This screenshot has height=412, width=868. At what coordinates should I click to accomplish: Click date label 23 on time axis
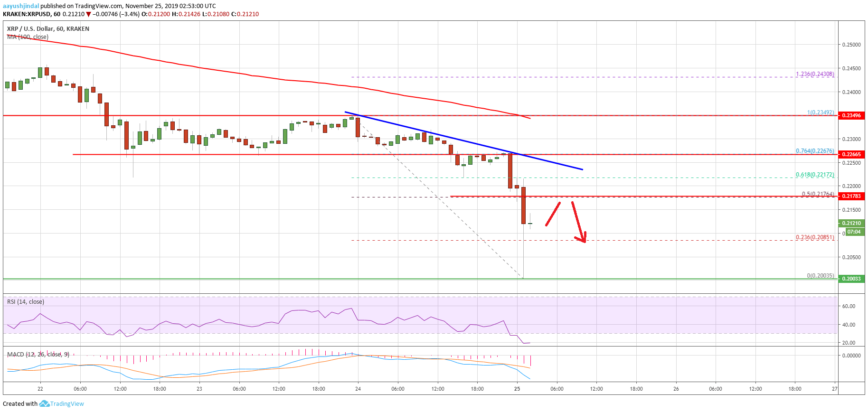199,389
